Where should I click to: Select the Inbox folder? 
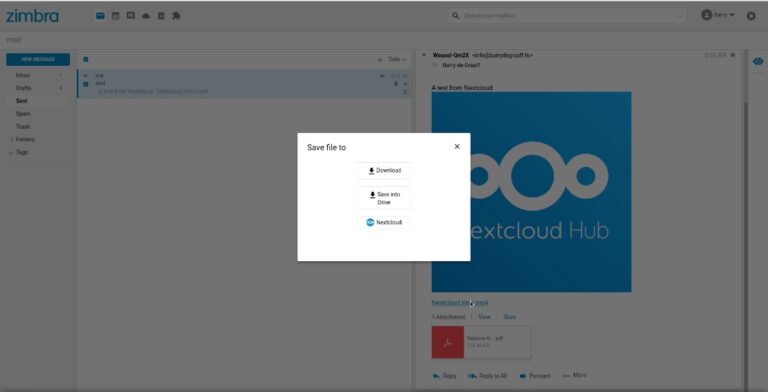(23, 75)
